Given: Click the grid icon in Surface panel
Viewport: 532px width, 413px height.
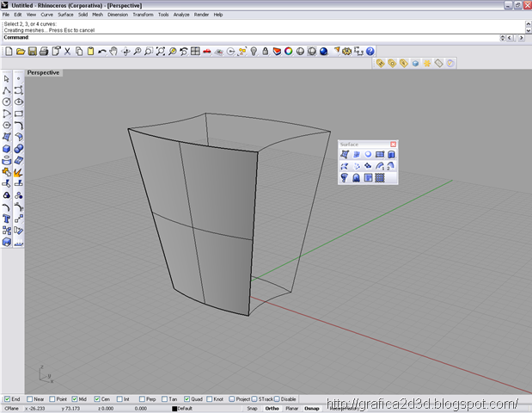Looking at the screenshot, I should (x=380, y=177).
